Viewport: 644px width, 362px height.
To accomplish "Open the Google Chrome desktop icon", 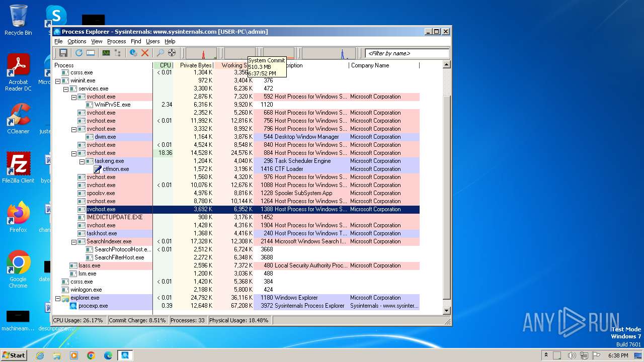I will tap(18, 269).
